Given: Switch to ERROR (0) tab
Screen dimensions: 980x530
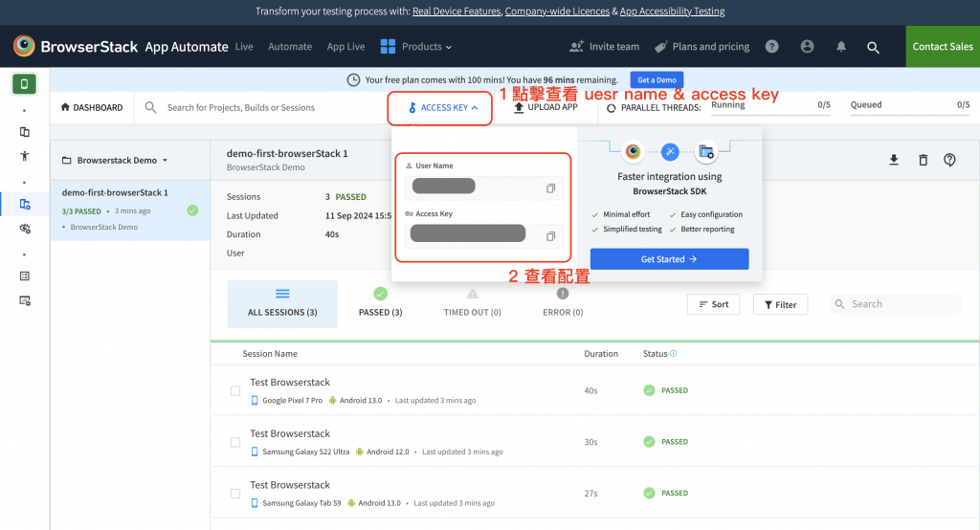Looking at the screenshot, I should (563, 304).
